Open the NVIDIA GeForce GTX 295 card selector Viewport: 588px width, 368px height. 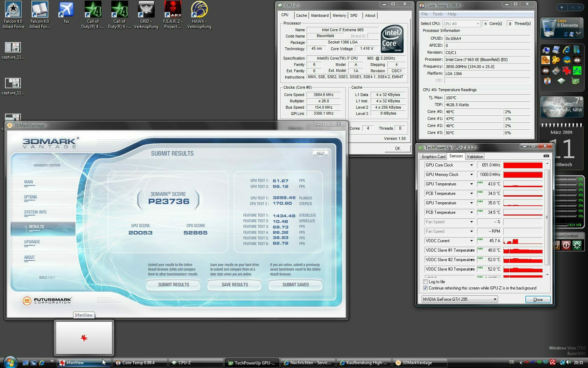(x=460, y=299)
